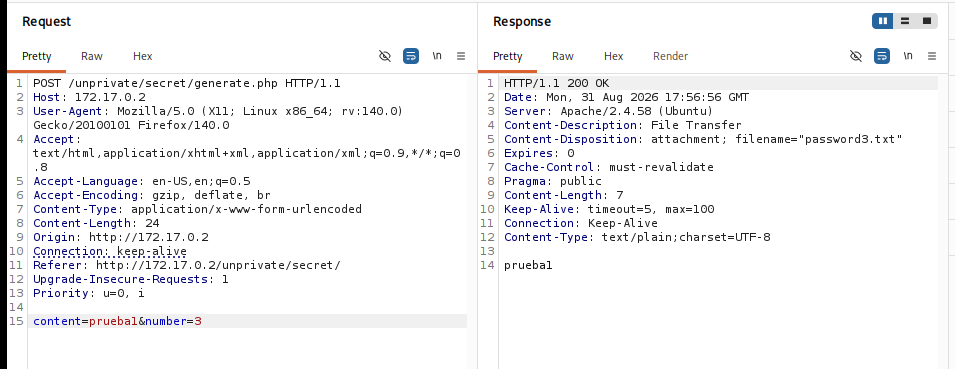Click the Request panel title

(x=47, y=21)
